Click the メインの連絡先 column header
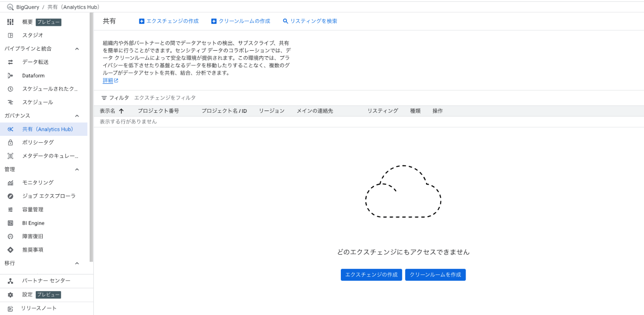644x315 pixels. [315, 111]
